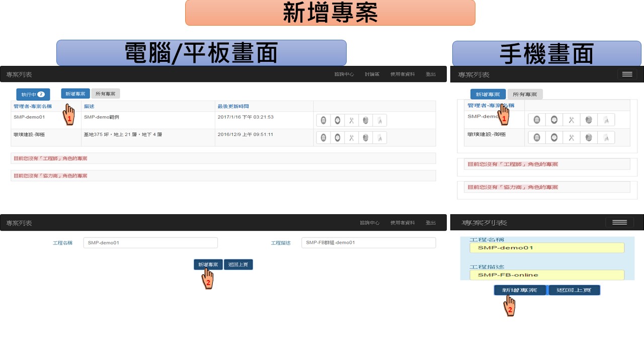Open 討論區 in the desktop navbar
The image size is (644, 362).
(372, 74)
